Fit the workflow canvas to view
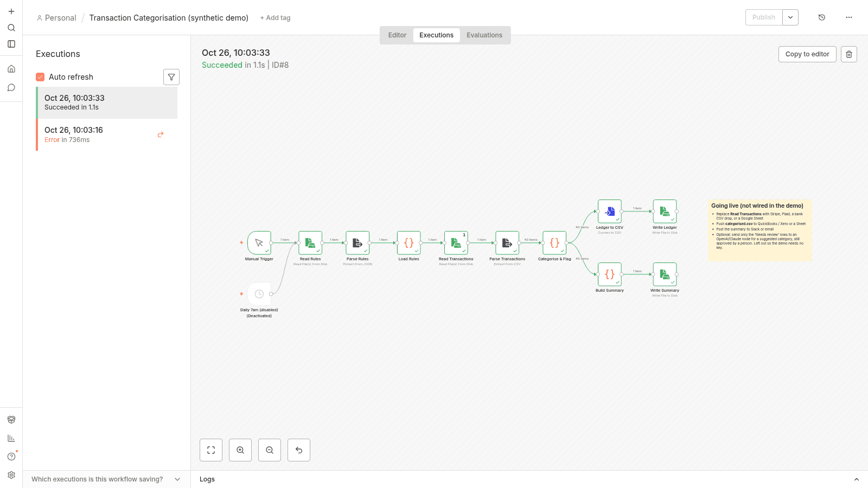Viewport: 868px width, 488px height. [211, 450]
